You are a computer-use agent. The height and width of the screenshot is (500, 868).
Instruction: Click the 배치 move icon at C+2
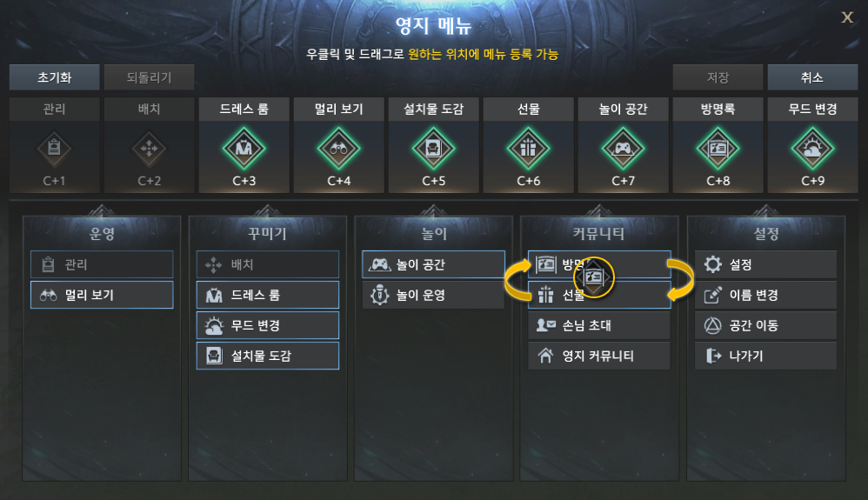[x=149, y=149]
